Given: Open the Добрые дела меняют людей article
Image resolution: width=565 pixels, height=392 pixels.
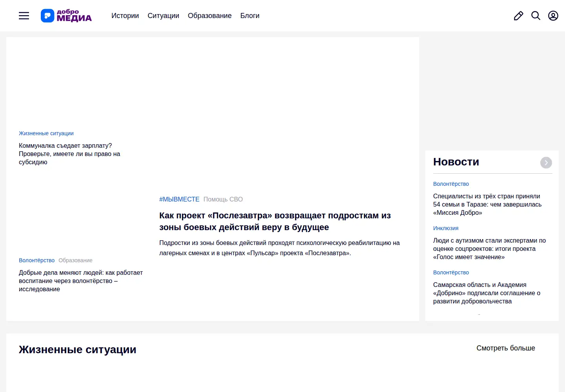Looking at the screenshot, I should coord(81,281).
